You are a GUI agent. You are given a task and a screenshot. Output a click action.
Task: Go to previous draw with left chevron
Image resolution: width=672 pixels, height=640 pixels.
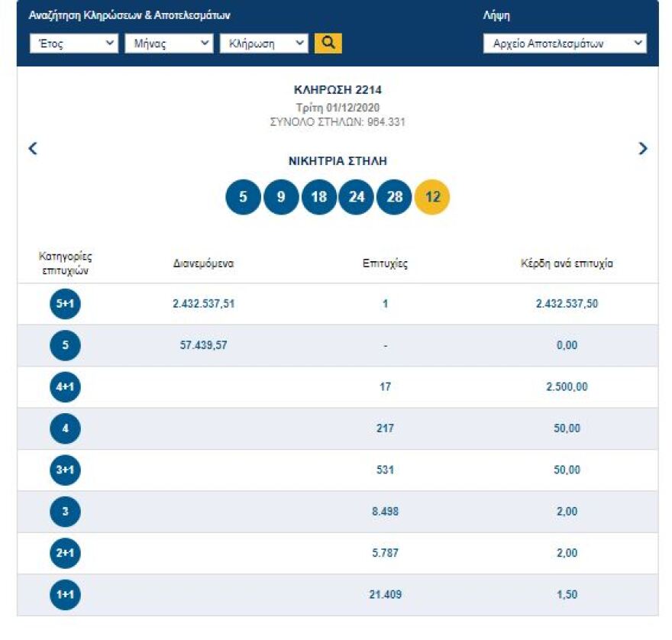click(33, 150)
